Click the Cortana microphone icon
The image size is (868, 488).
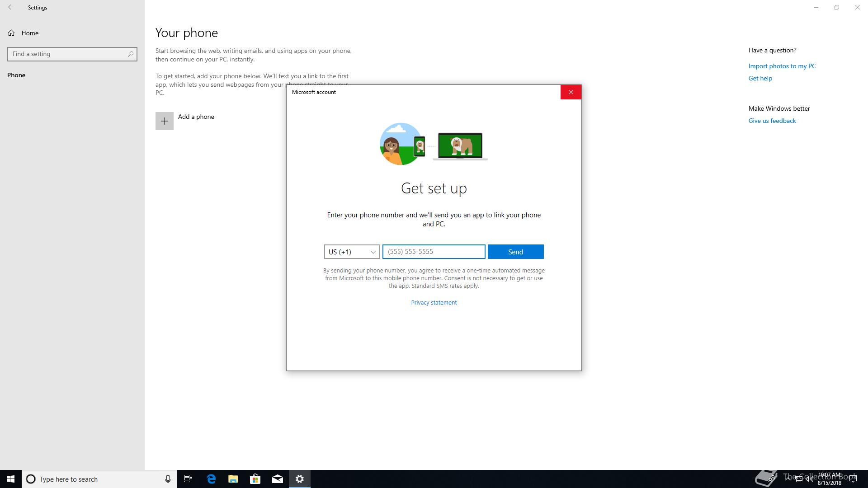coord(168,479)
